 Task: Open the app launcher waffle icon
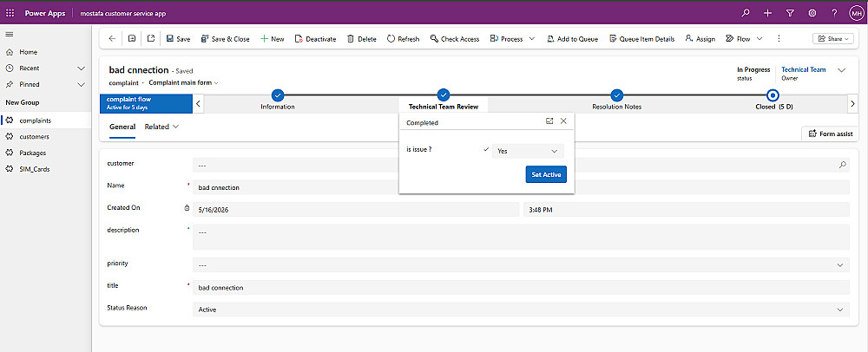point(10,13)
